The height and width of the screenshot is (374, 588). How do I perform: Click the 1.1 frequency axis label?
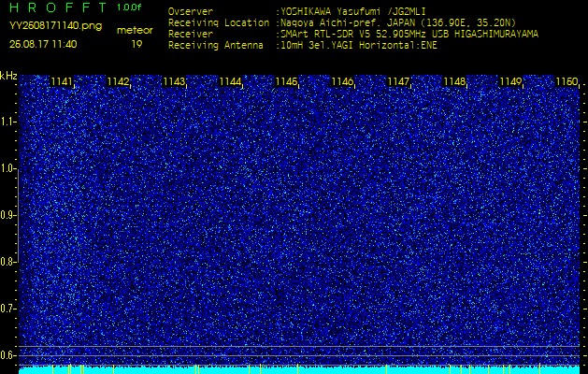click(7, 122)
